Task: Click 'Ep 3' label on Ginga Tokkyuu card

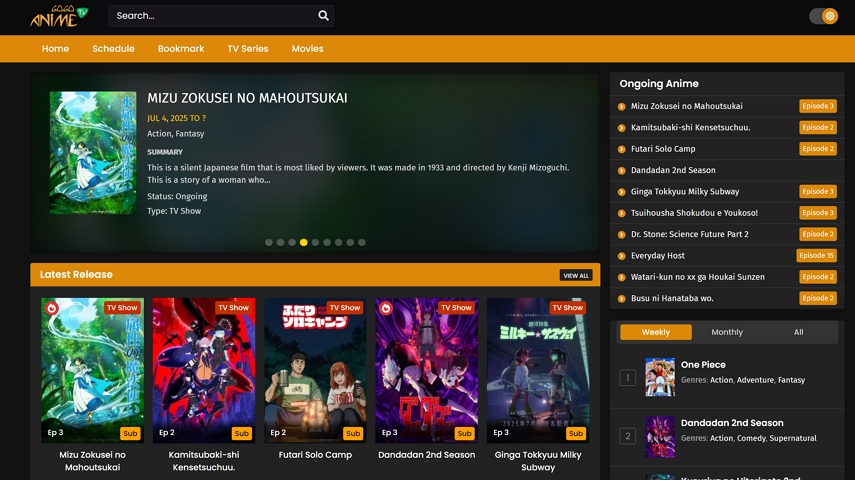Action: 501,432
